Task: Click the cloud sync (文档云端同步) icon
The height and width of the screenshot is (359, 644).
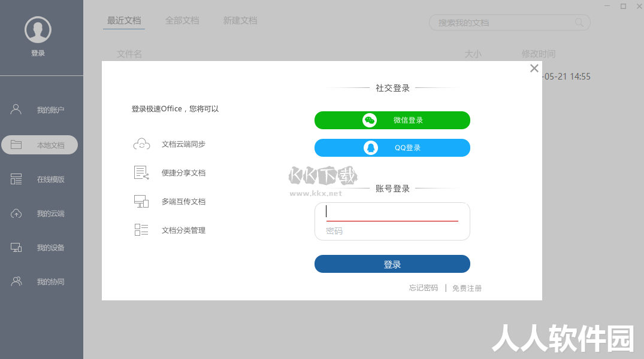Action: click(142, 144)
